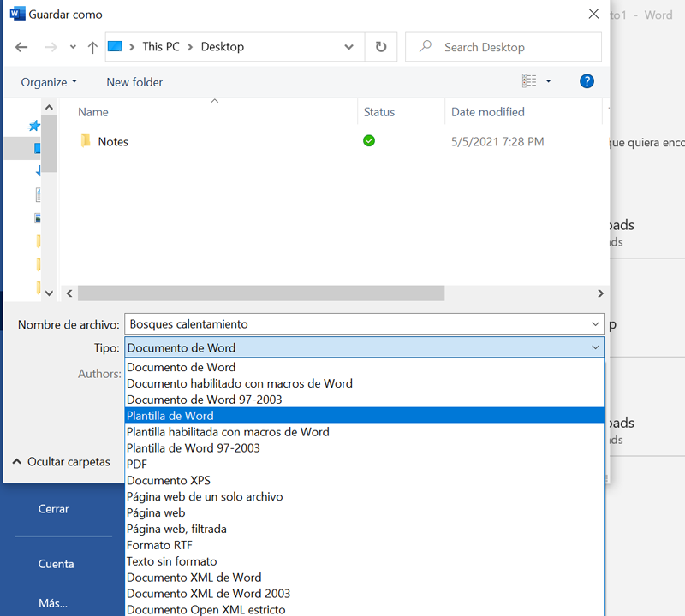Go back using the back arrow
Screen dimensions: 685x616
[x=21, y=47]
